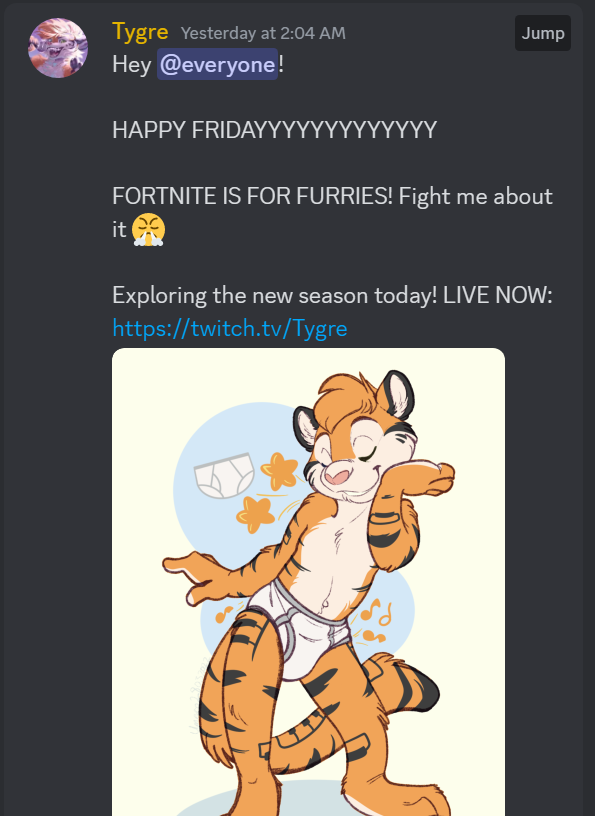The image size is (595, 816).
Task: Open the twitch.tv/Tygre stream link
Action: pos(230,328)
